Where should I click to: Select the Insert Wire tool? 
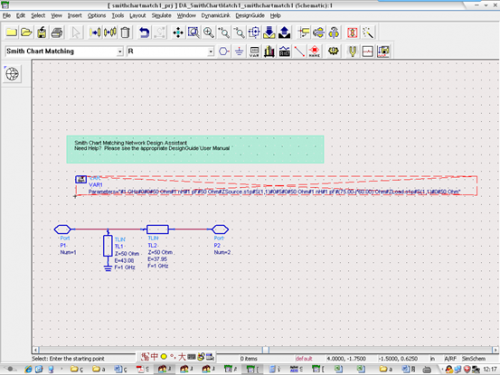[299, 51]
